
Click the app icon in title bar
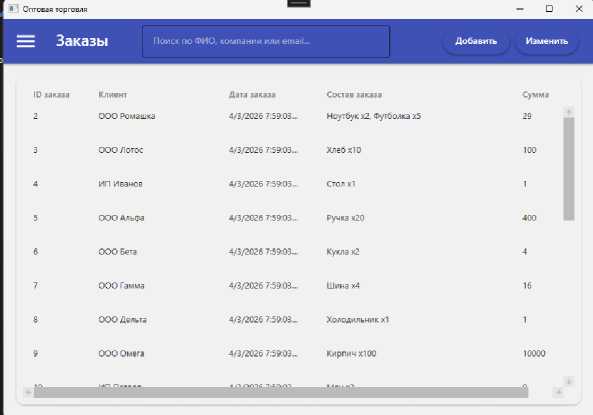tap(12, 9)
